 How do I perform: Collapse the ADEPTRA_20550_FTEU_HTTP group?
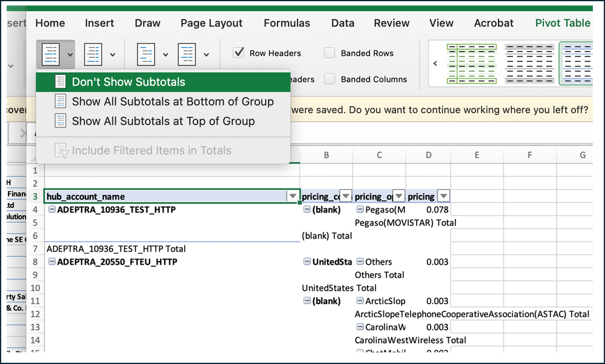[x=51, y=261]
